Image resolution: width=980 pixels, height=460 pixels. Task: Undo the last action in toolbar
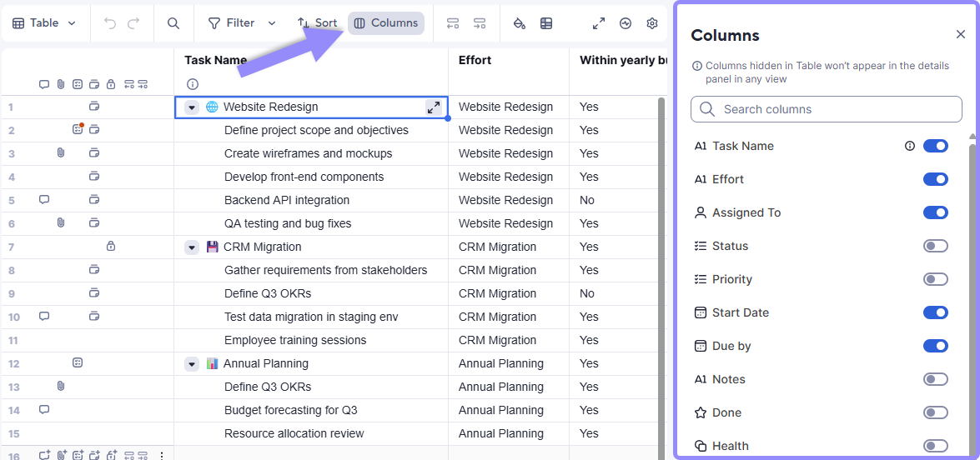(x=111, y=23)
